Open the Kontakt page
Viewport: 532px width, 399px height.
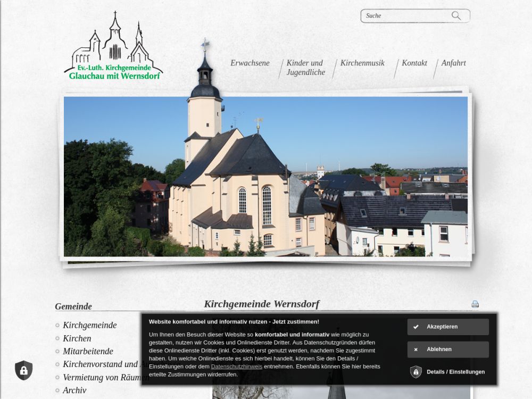(x=414, y=63)
